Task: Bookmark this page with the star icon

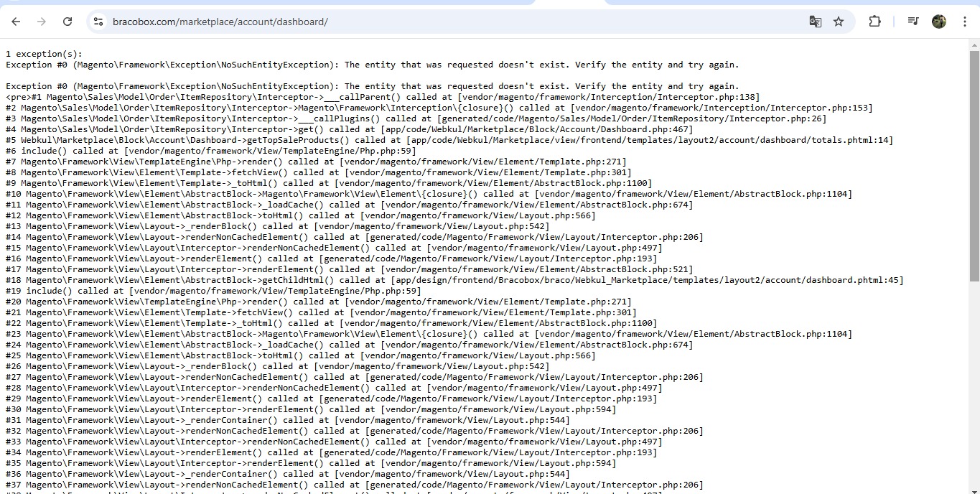Action: [x=839, y=22]
